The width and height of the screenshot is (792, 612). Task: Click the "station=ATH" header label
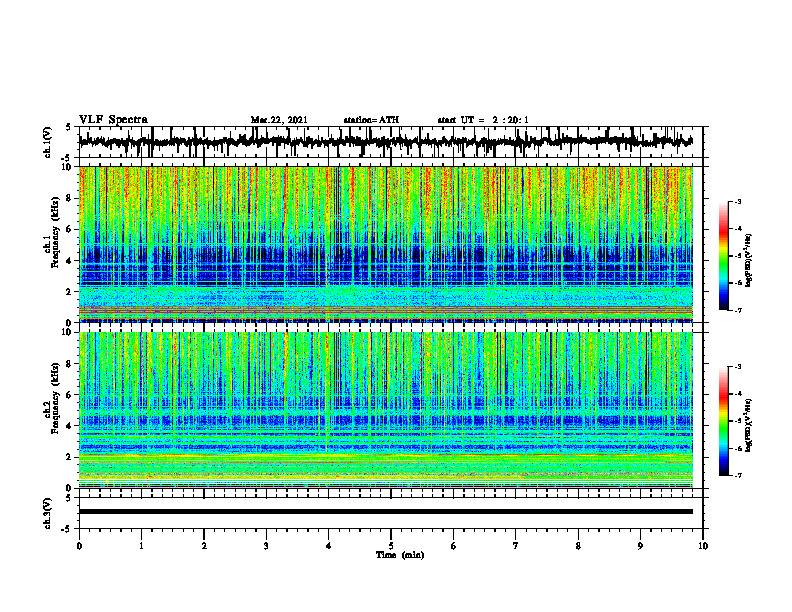[371, 120]
